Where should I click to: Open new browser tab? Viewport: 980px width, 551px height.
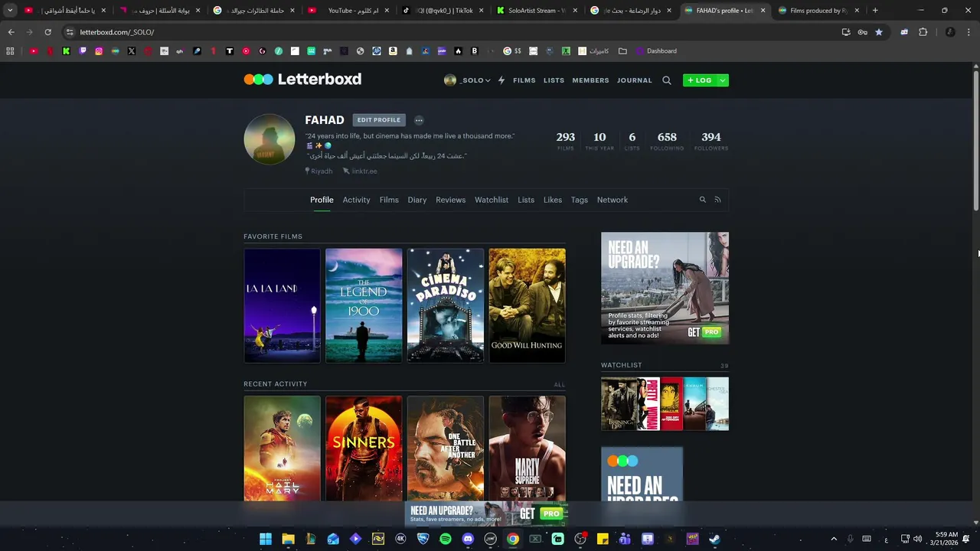coord(875,11)
